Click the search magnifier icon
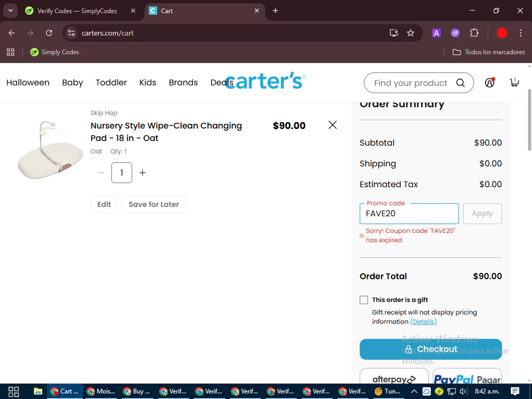 (x=460, y=83)
